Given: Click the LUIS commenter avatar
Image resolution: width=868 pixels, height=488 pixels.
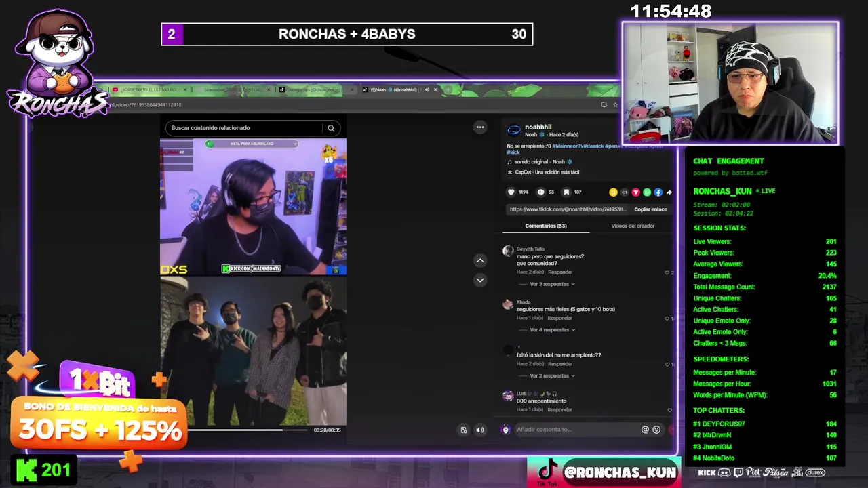Looking at the screenshot, I should [508, 396].
